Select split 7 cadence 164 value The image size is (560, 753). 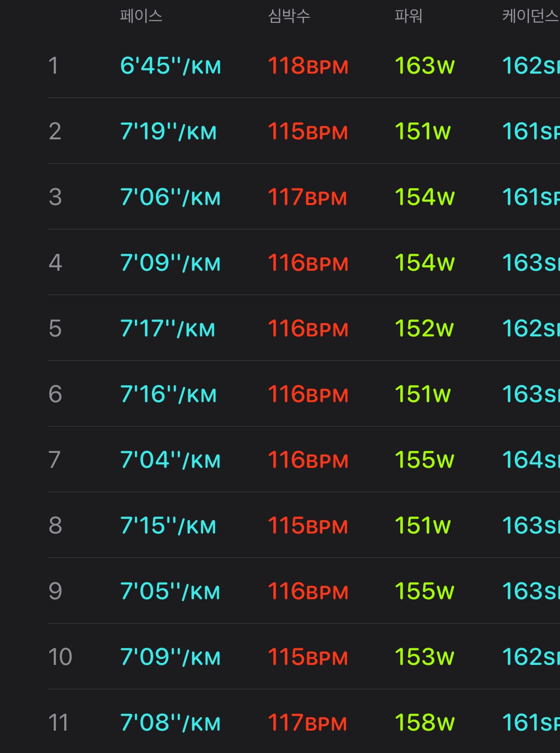(x=531, y=460)
